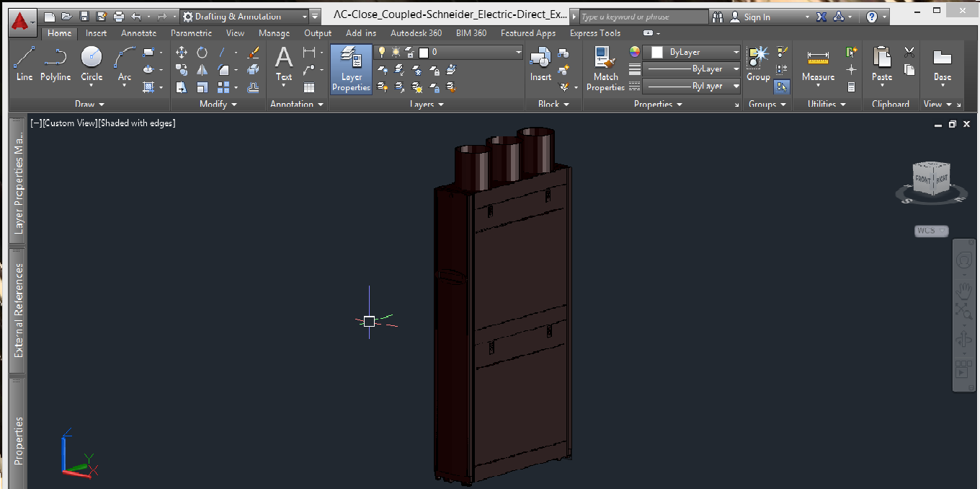Open the External References palette
The width and height of the screenshot is (980, 489).
[18, 310]
